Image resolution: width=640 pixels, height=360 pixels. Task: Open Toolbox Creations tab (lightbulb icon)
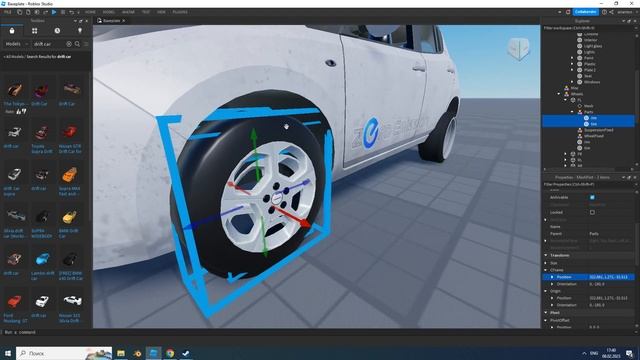coord(80,31)
